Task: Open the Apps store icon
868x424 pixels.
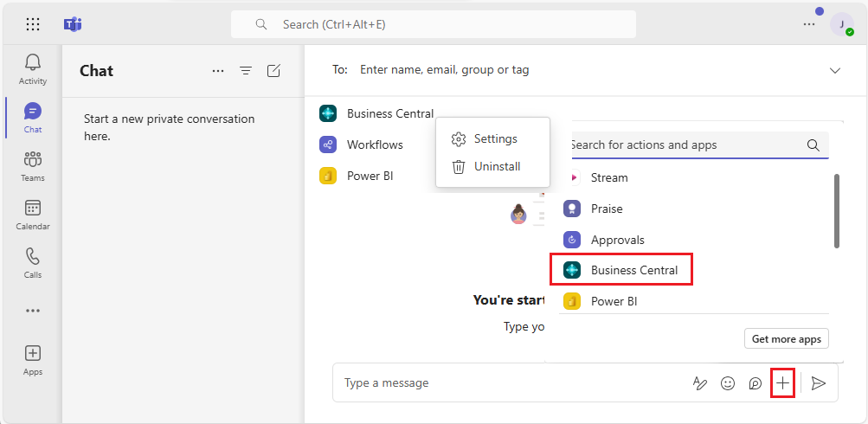Action: (x=33, y=359)
